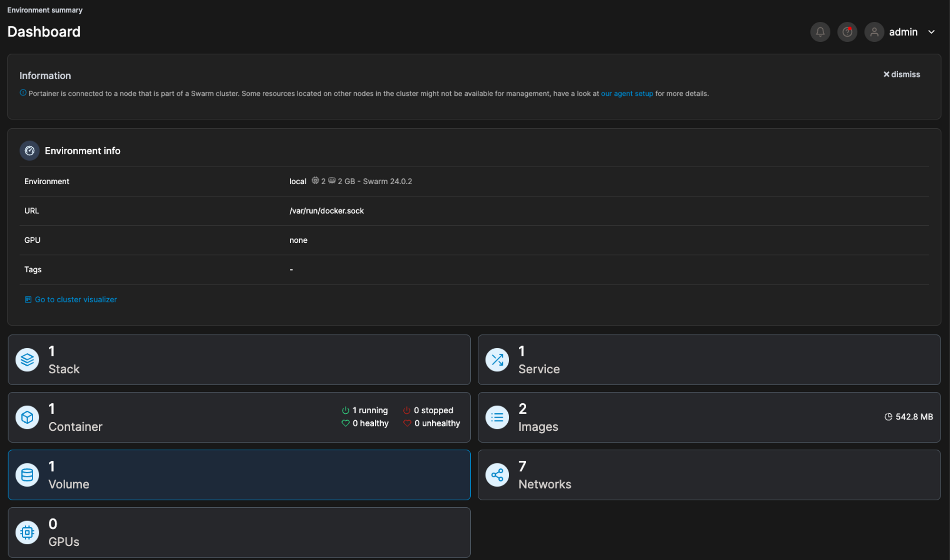
Task: Click the admin user avatar icon
Action: (874, 32)
